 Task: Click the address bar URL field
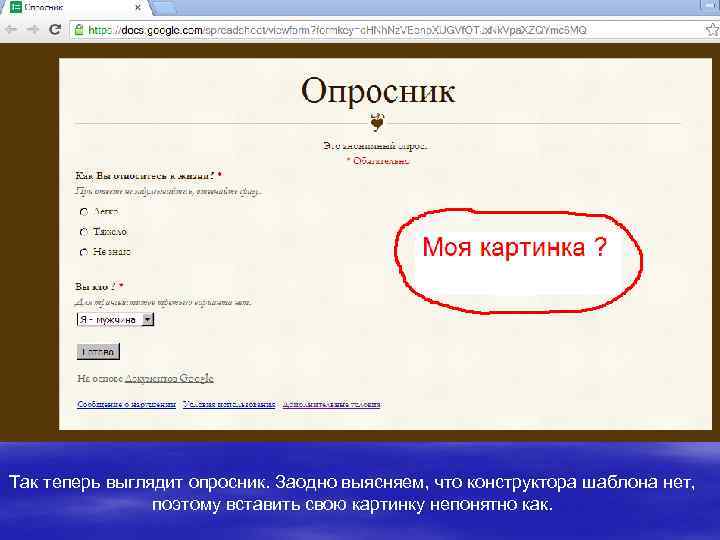pos(387,30)
